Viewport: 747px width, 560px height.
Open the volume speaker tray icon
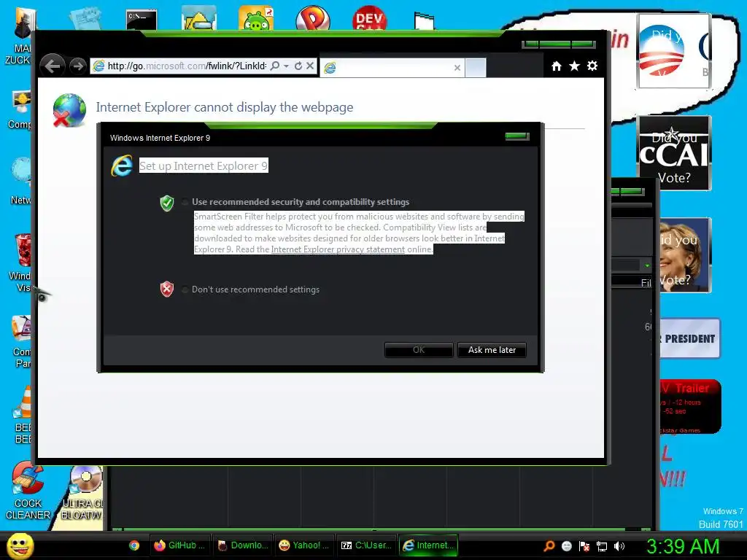point(619,546)
